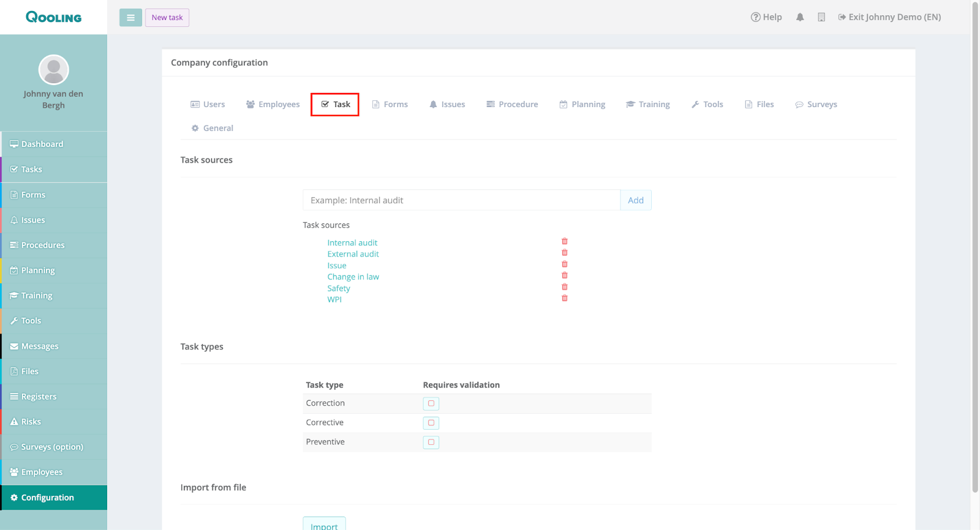Go to Tasks in sidebar
This screenshot has width=980, height=530.
click(x=54, y=170)
